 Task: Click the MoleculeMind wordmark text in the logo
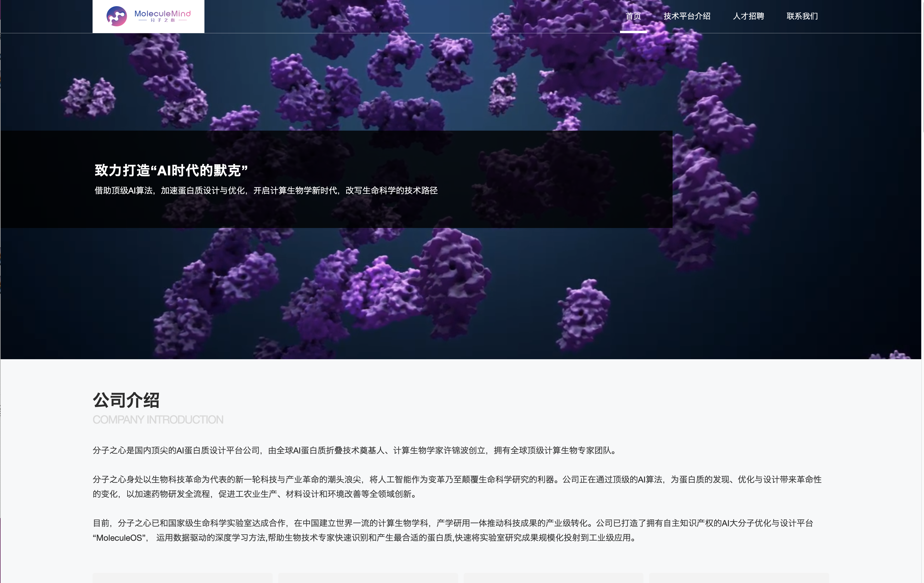click(x=162, y=13)
